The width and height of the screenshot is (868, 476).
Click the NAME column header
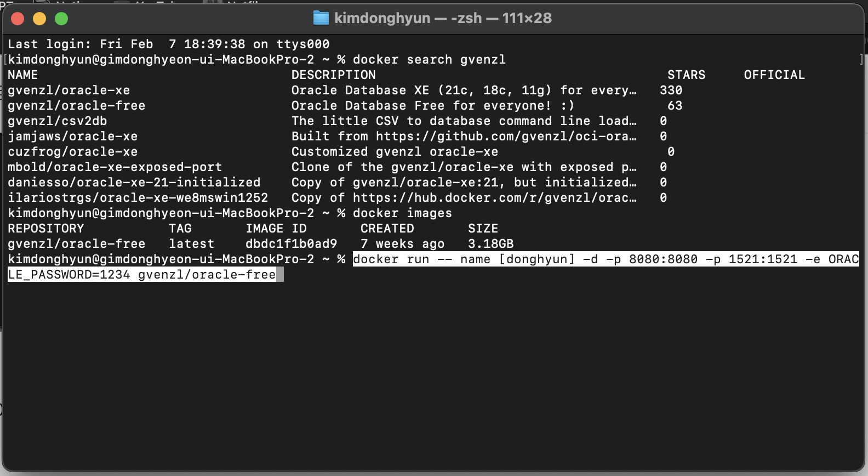[x=23, y=75]
